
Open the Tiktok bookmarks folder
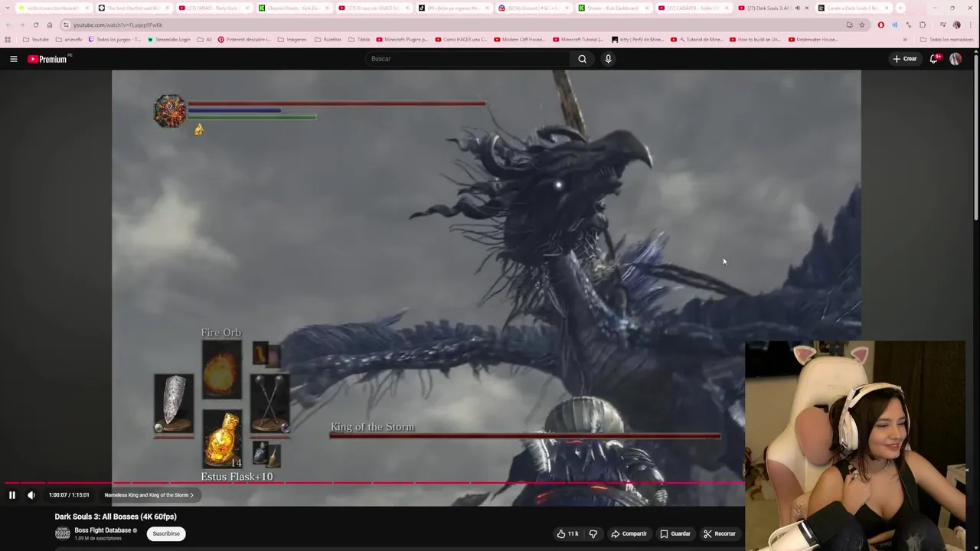[359, 39]
